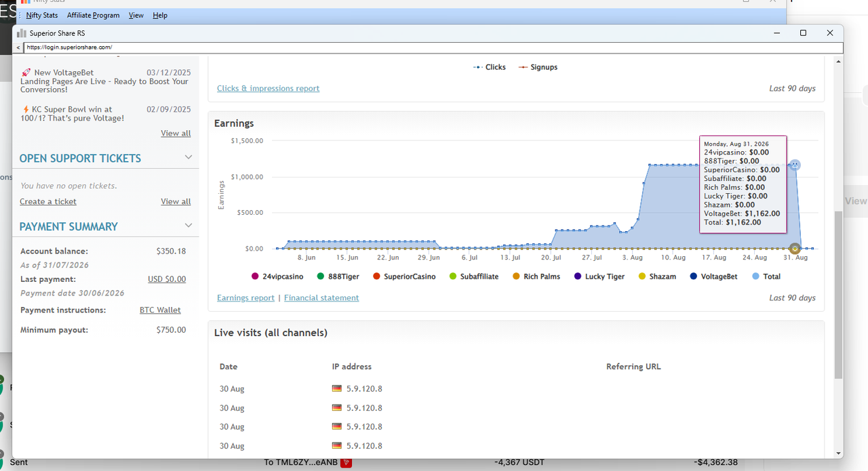Click the Sent label in the background window
868x471 pixels.
19,463
